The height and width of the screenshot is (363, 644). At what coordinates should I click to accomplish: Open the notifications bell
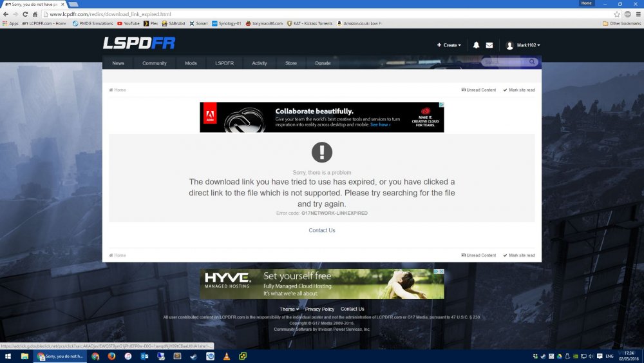476,45
